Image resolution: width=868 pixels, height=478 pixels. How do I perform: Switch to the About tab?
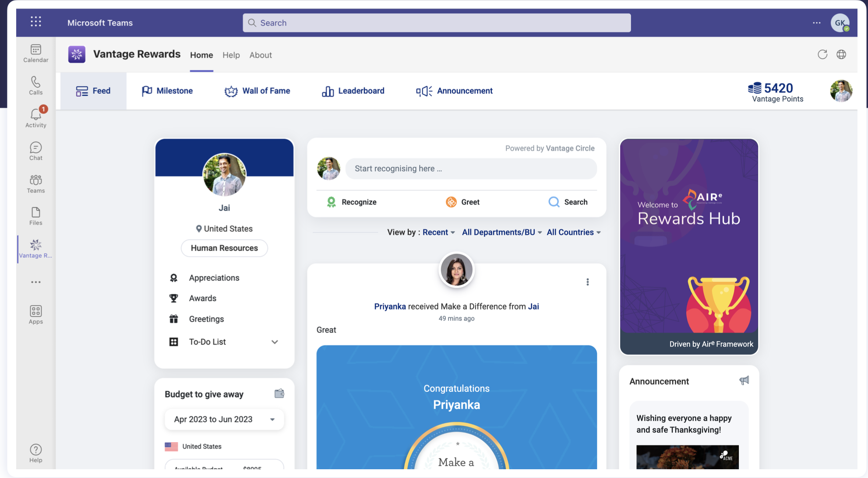tap(261, 55)
